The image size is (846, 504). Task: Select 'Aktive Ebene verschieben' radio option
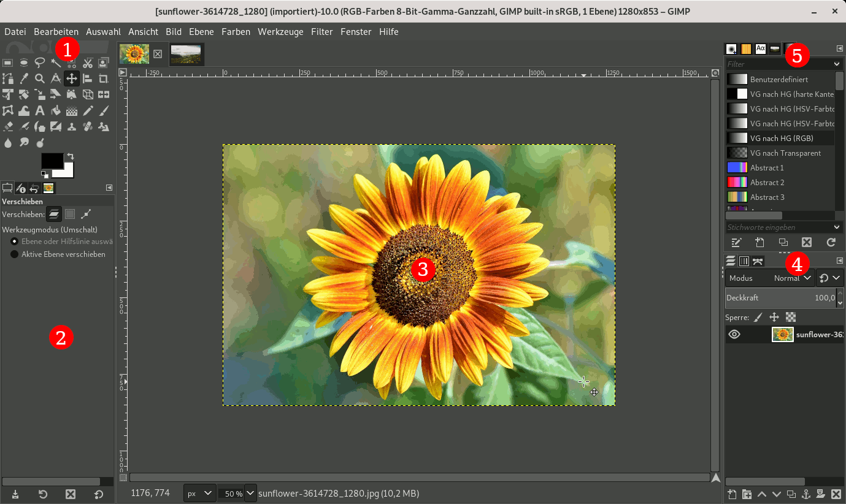tap(14, 254)
